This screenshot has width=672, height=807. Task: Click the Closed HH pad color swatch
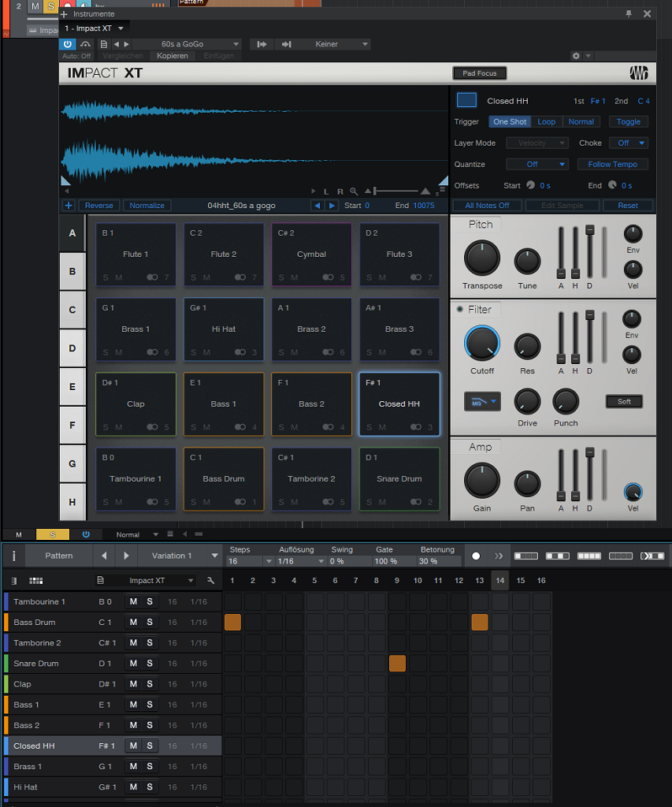(466, 100)
